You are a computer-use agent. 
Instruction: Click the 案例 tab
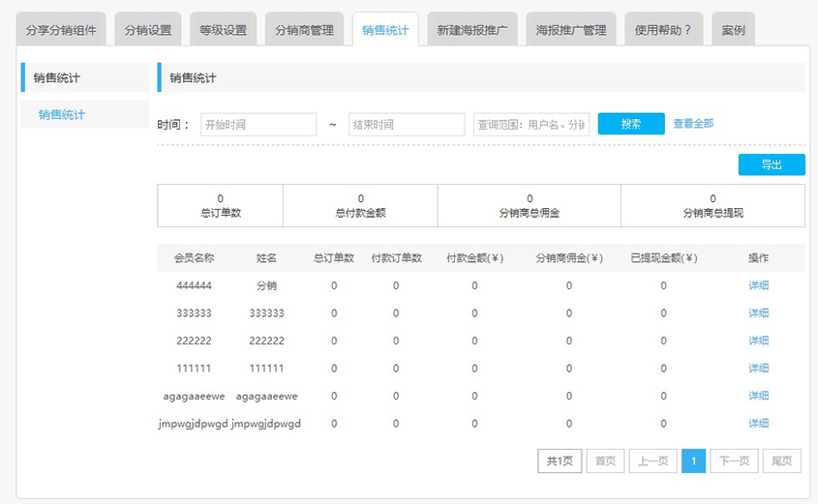[x=733, y=30]
